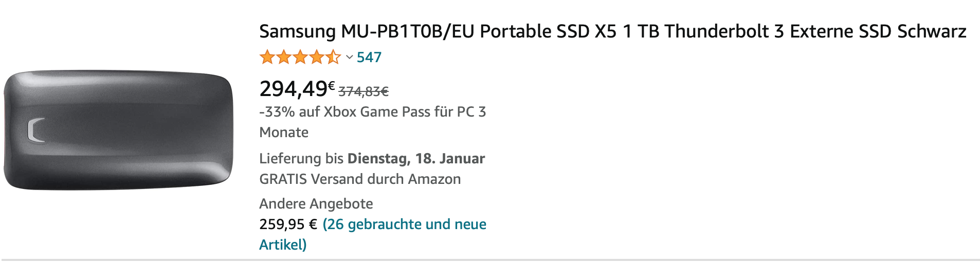Open the 547 customer reviews
This screenshot has height=263, width=980.
click(x=369, y=58)
